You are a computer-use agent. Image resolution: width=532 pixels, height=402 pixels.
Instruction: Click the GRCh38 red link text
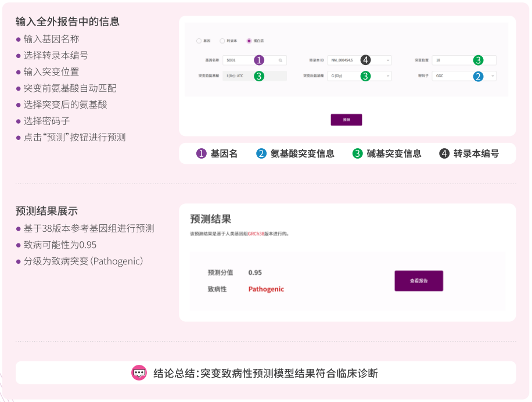(256, 234)
